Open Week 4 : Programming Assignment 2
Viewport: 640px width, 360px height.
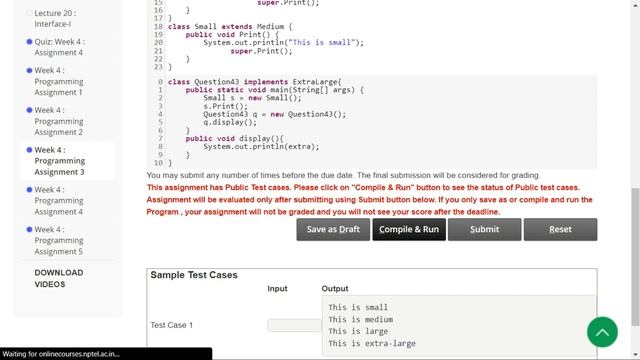coord(59,121)
